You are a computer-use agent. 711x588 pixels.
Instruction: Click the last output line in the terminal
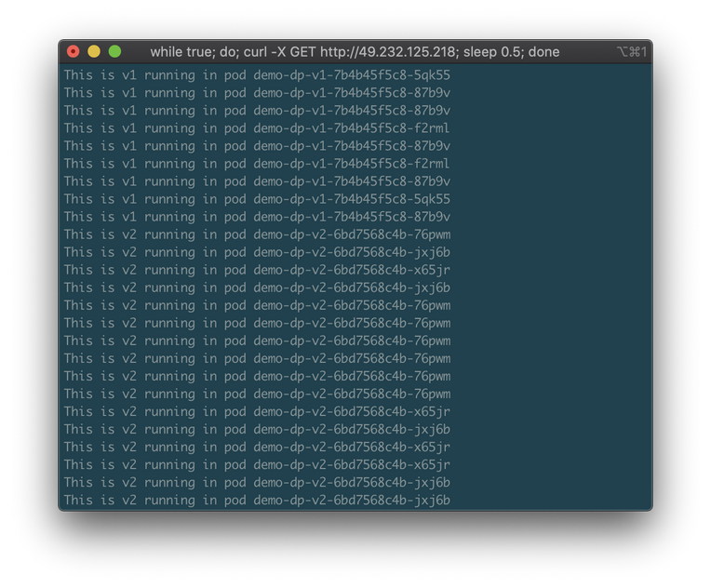coord(256,500)
